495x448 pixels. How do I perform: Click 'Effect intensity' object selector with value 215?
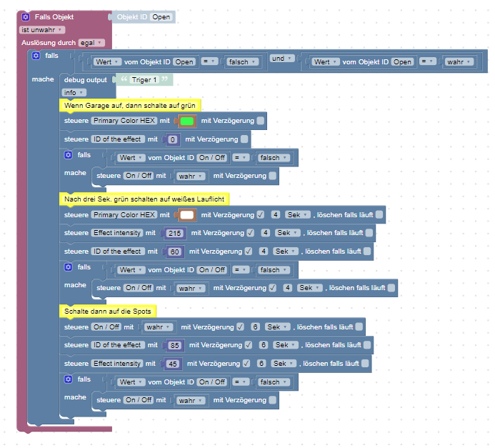117,233
